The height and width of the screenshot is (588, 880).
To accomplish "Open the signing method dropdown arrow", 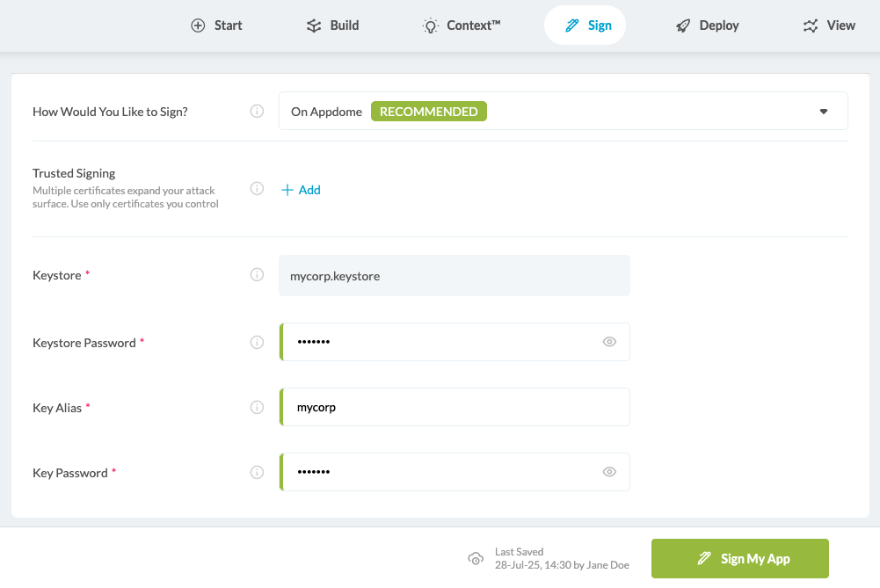I will pyautogui.click(x=824, y=112).
